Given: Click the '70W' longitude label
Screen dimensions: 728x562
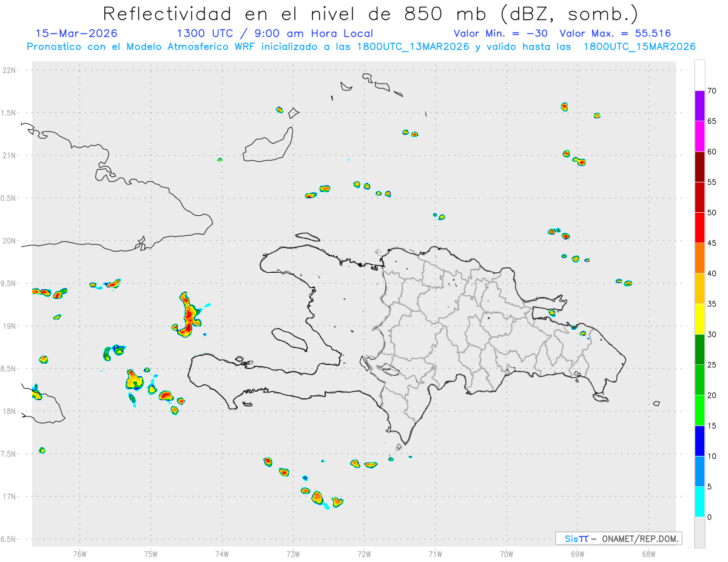Looking at the screenshot, I should (x=506, y=554).
